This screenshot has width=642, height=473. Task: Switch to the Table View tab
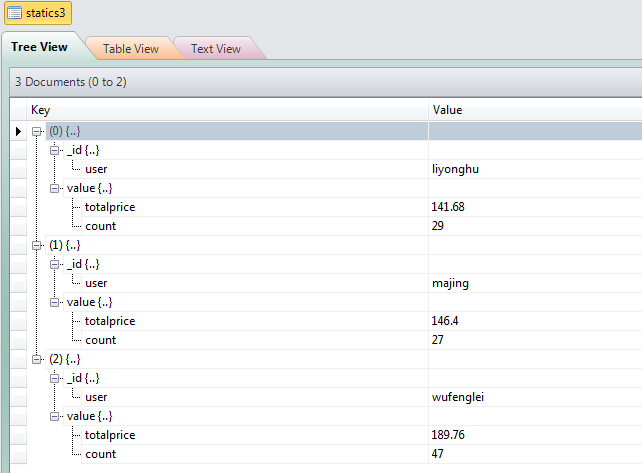[131, 49]
